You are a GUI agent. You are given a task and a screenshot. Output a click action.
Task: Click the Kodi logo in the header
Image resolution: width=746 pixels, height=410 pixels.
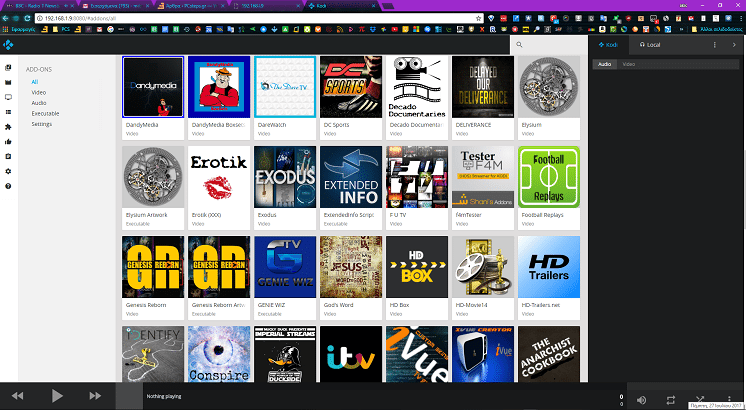pos(8,45)
